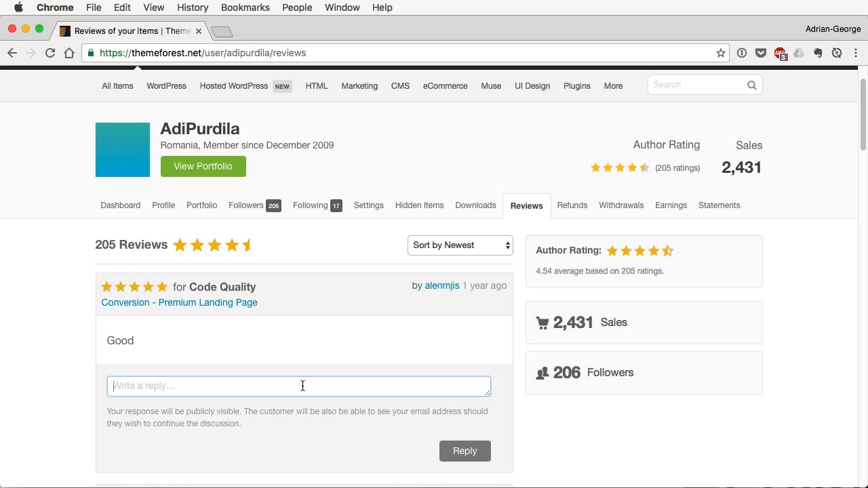
Task: Open the More categories menu
Action: point(613,86)
